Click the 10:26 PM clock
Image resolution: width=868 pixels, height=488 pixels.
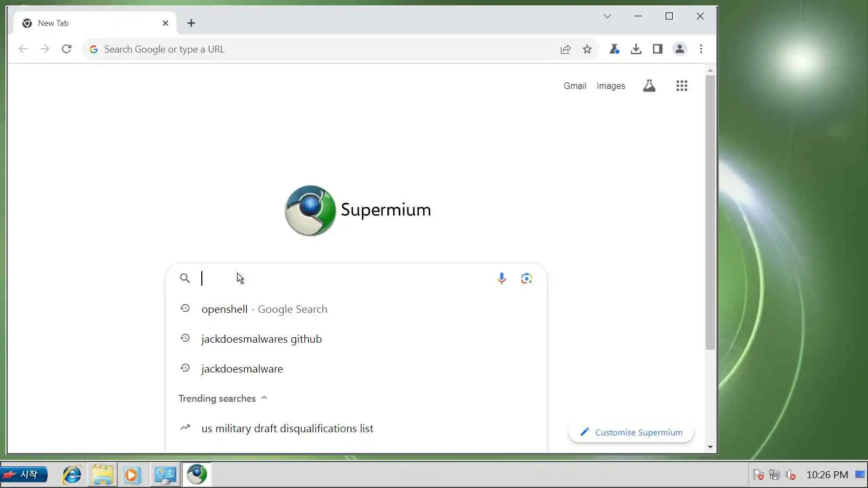[x=827, y=475]
